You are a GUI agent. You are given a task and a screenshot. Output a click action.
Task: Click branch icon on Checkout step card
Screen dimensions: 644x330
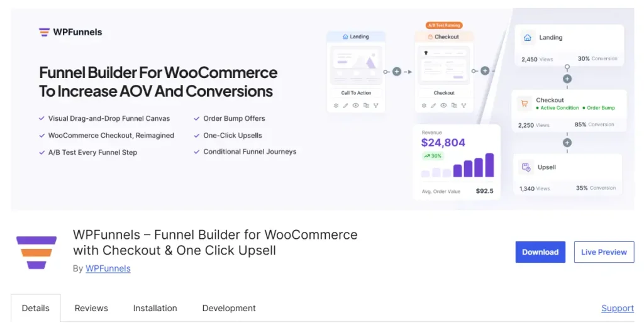tap(464, 106)
